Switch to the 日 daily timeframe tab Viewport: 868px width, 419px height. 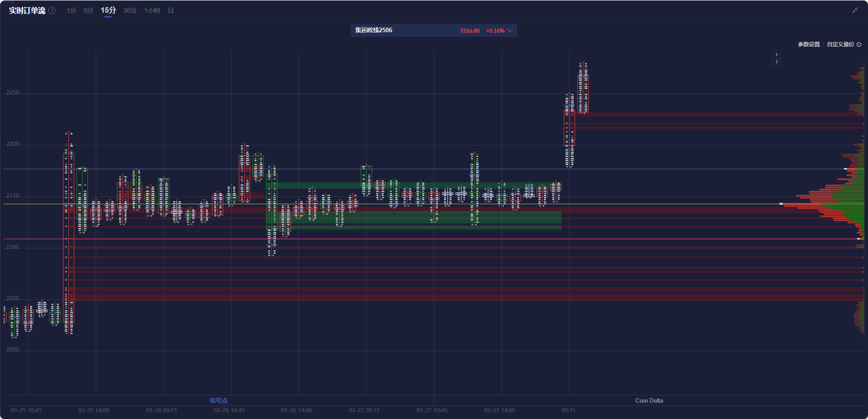(171, 10)
